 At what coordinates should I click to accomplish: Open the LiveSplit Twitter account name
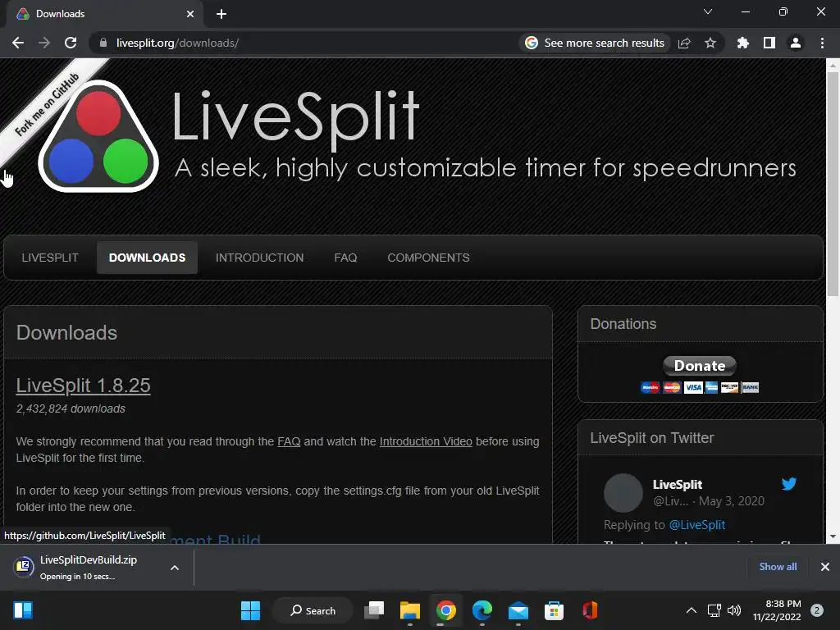[x=677, y=484]
